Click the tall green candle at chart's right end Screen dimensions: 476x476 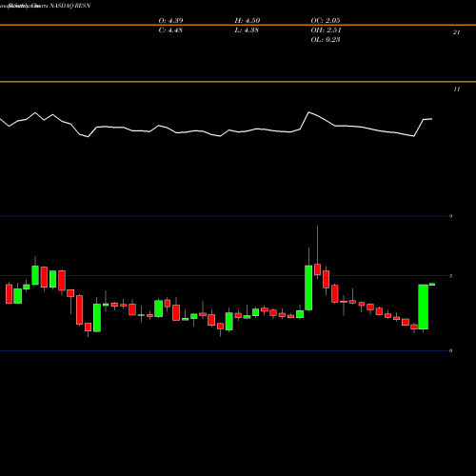click(x=423, y=307)
